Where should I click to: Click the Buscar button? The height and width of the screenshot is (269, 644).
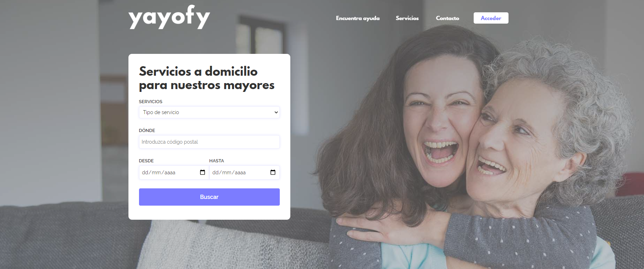[209, 197]
